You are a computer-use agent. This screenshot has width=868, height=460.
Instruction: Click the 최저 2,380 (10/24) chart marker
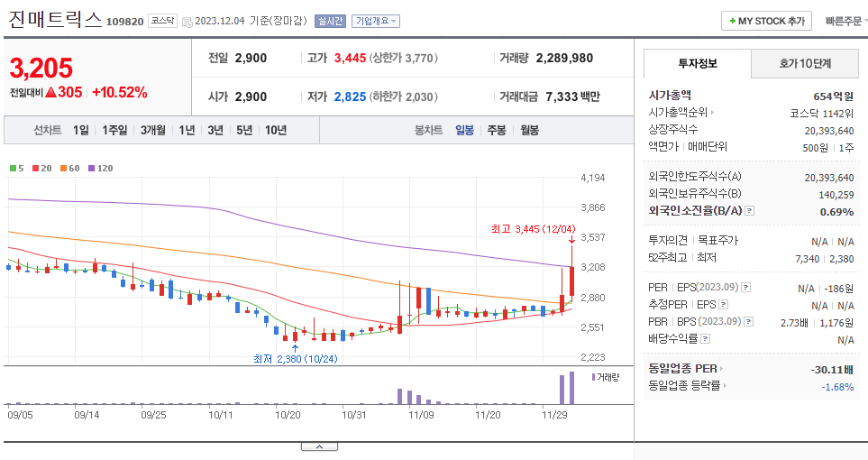coord(295,359)
